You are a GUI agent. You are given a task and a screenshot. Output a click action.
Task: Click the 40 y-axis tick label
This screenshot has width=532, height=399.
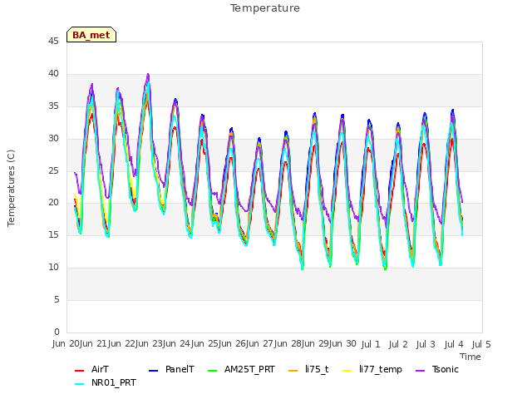(x=53, y=74)
